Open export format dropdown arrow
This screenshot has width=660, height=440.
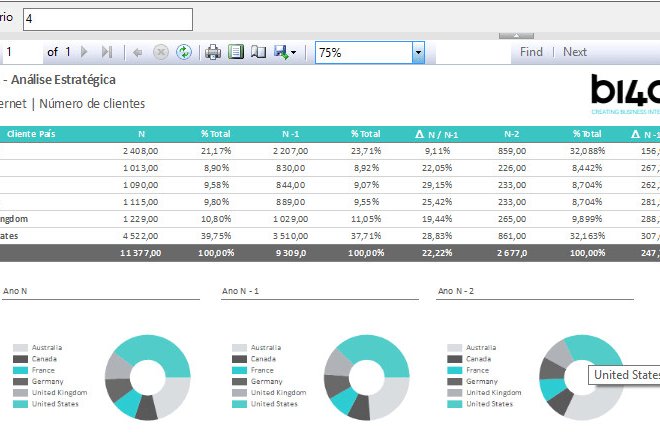tap(293, 53)
